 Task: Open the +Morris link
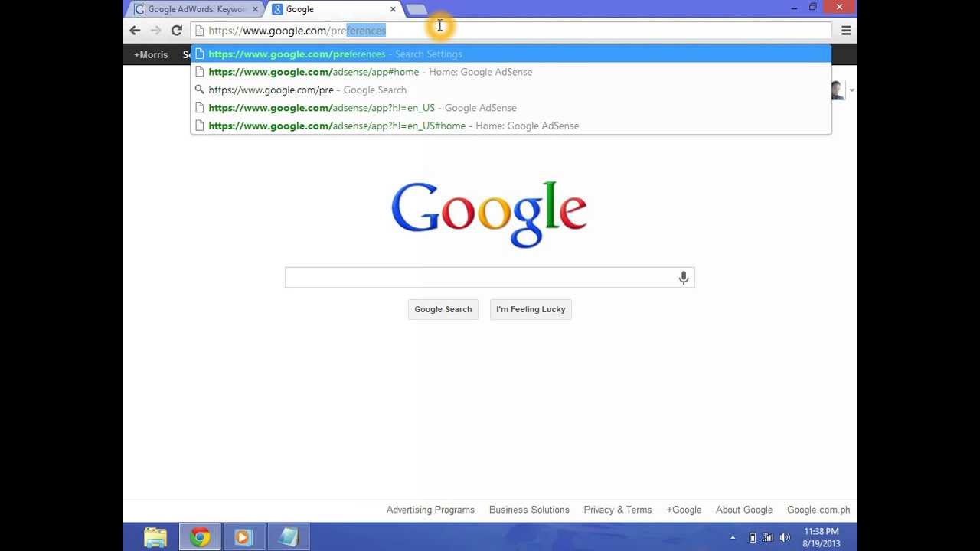[151, 54]
